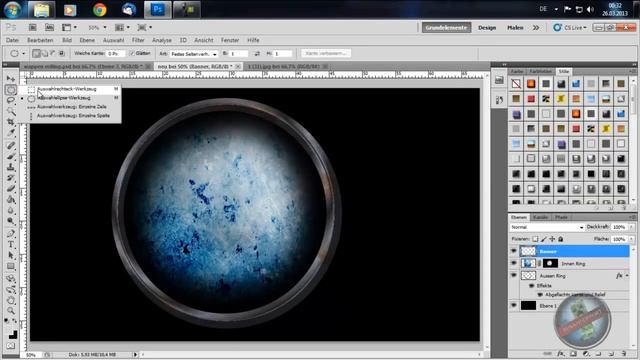Switch to the Pfade tab

[x=561, y=217]
